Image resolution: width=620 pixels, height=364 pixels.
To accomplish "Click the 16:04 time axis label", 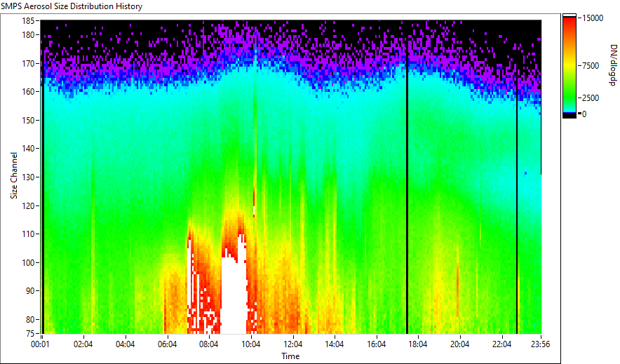I will click(376, 344).
